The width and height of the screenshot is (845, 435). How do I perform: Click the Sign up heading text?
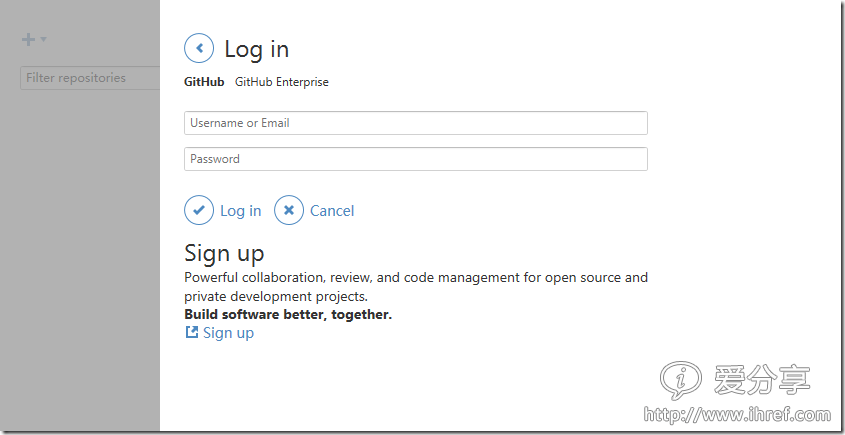coord(224,253)
